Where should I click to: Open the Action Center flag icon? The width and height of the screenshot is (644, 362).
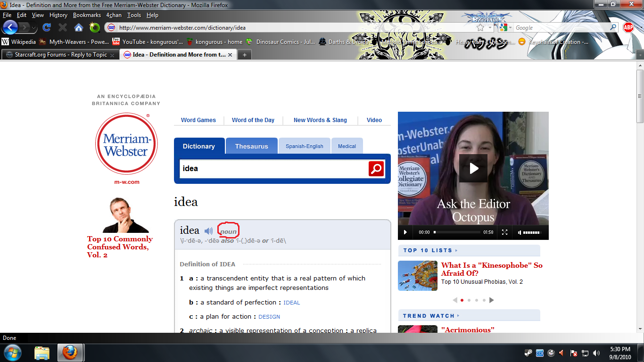pyautogui.click(x=574, y=353)
